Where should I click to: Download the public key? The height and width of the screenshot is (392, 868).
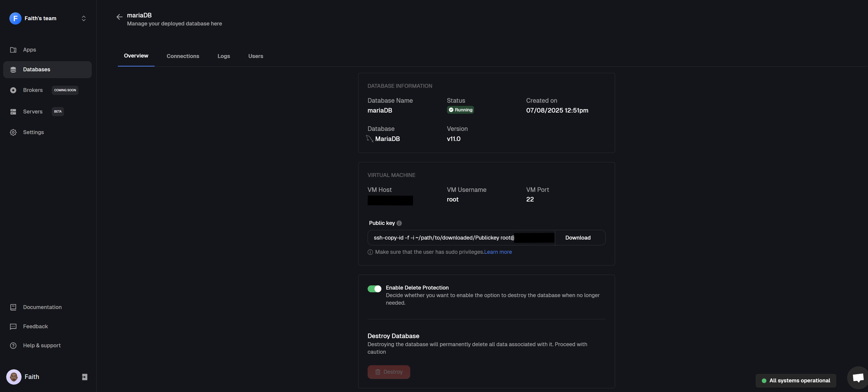tap(577, 238)
